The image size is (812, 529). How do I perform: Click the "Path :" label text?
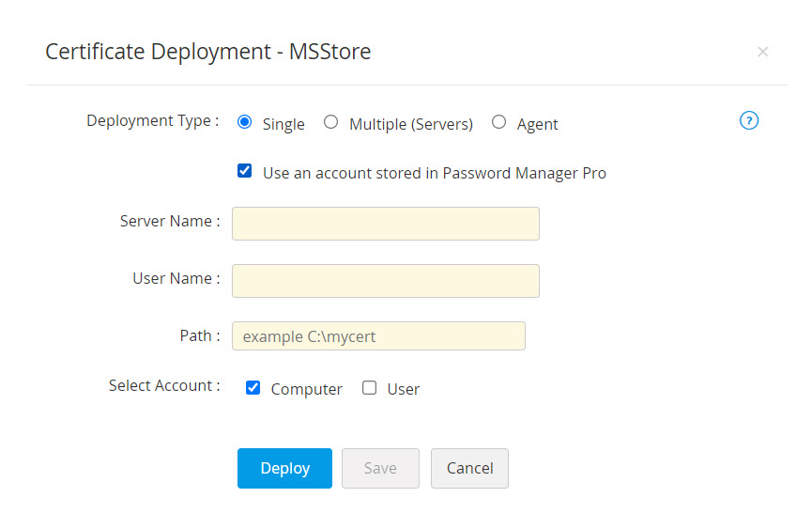(x=200, y=335)
